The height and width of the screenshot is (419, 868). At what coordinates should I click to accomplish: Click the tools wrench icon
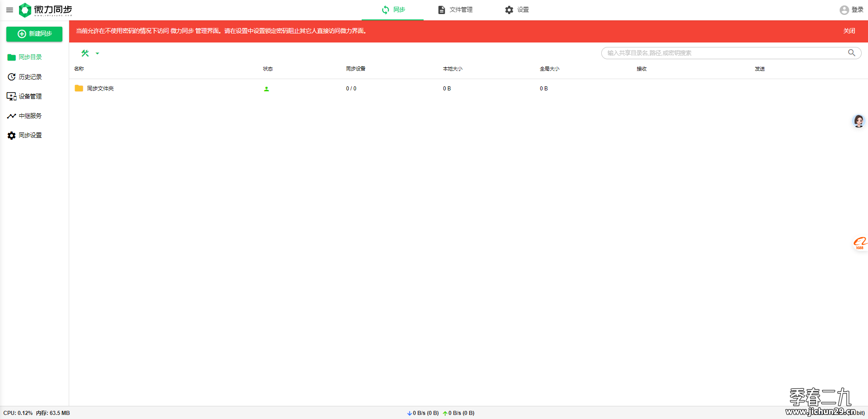pyautogui.click(x=85, y=53)
